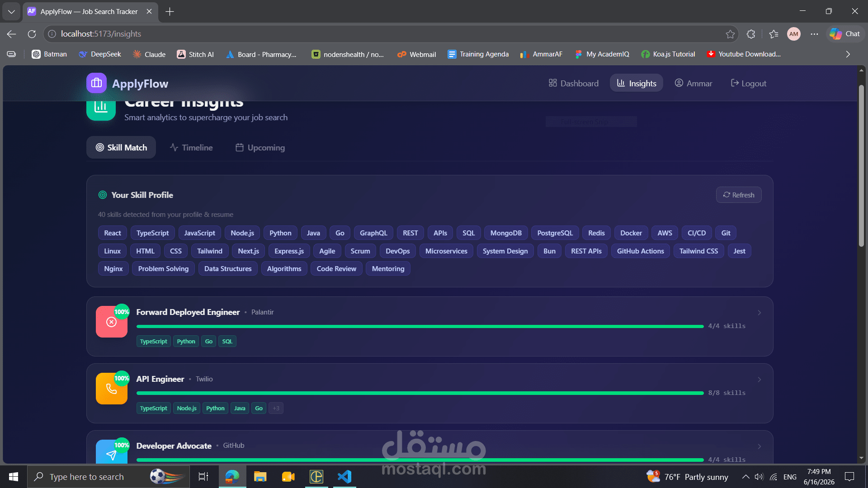Open Visual Studio Code from the taskbar
868x488 pixels.
[x=344, y=477]
